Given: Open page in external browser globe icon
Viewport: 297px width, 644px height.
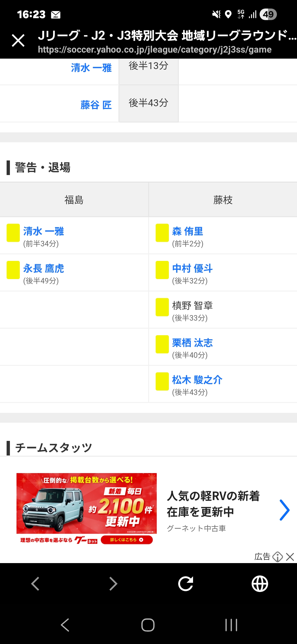Looking at the screenshot, I should coord(260,583).
